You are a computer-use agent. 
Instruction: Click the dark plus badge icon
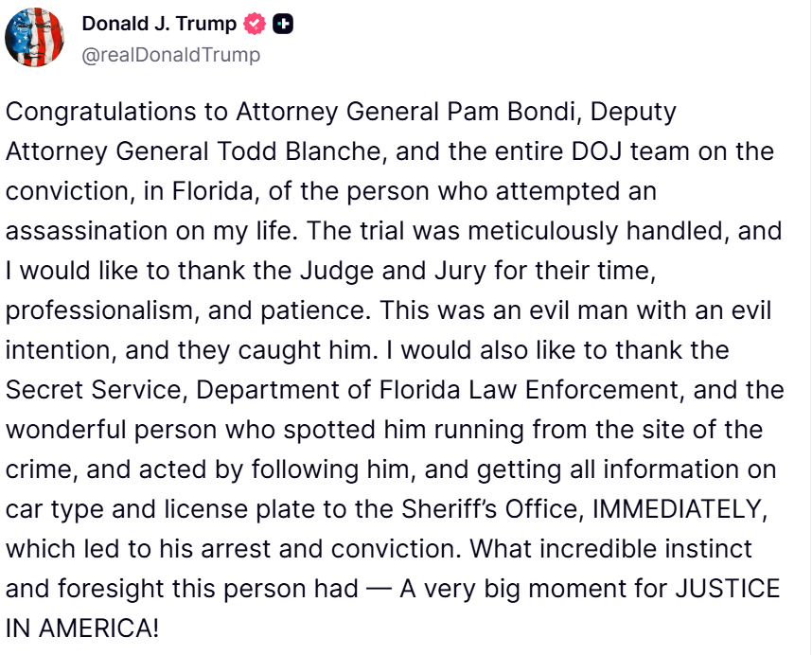pos(283,24)
